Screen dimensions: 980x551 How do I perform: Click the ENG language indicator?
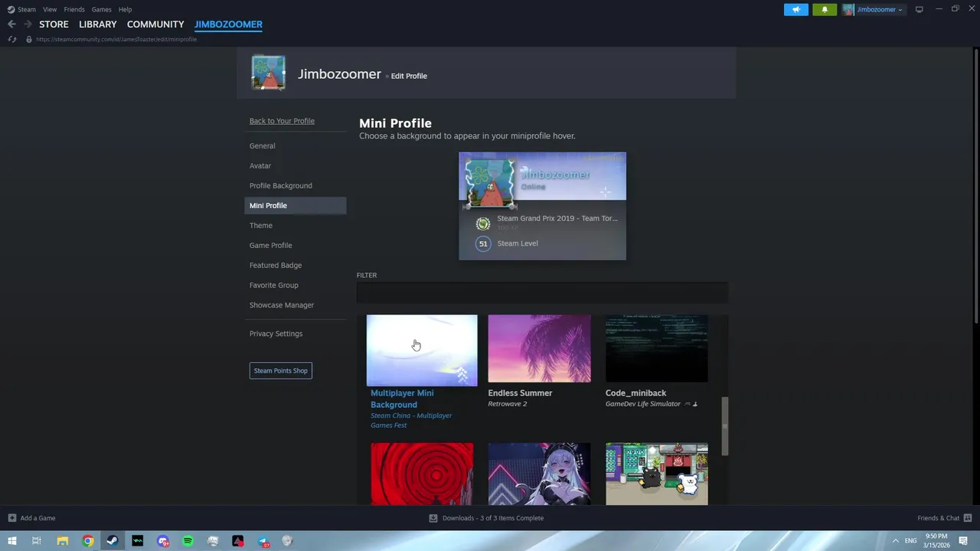911,540
